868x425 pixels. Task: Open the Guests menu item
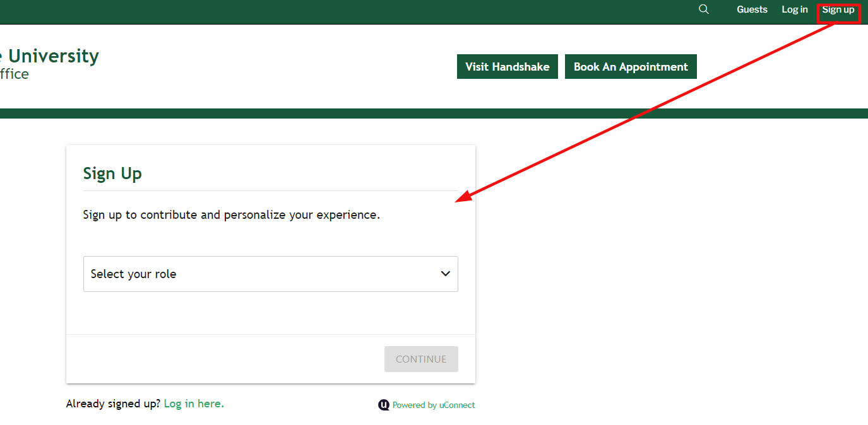coord(752,9)
